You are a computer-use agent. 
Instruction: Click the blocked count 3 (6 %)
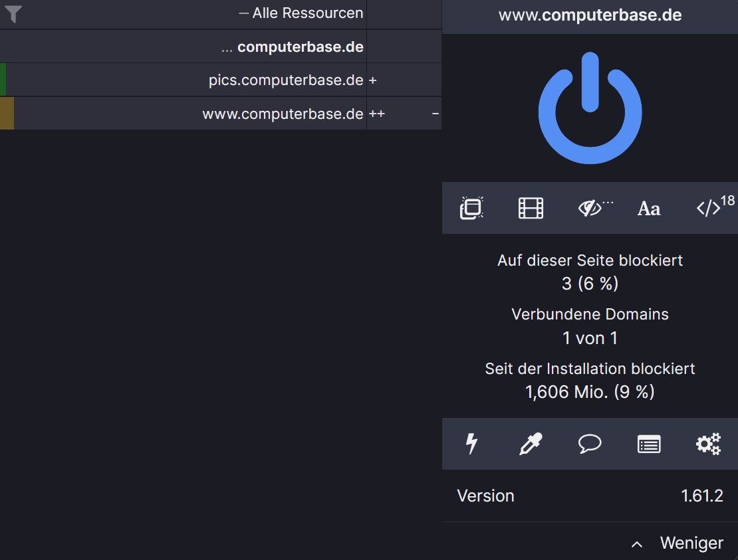click(590, 283)
